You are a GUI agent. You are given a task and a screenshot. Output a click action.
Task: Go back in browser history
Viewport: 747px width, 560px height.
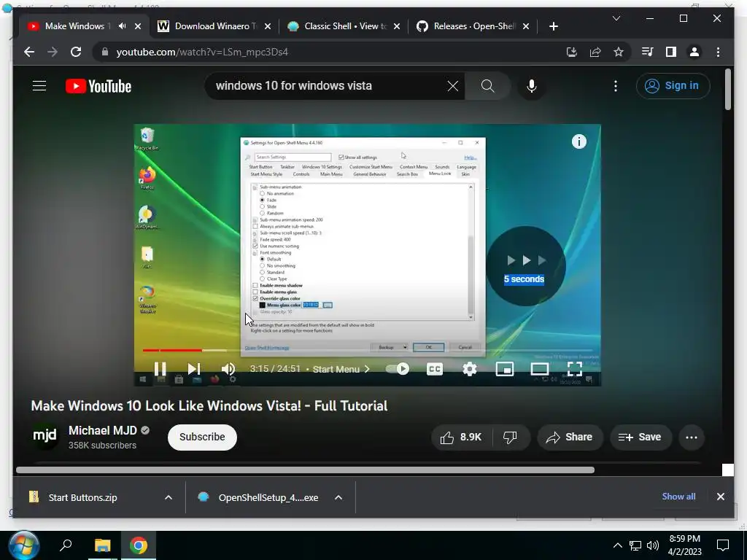click(x=29, y=52)
